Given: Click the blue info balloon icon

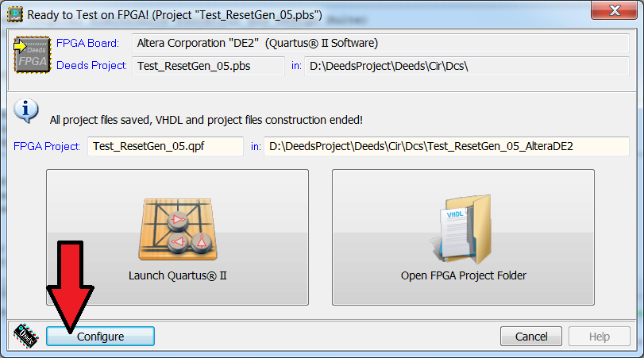Looking at the screenshot, I should (x=26, y=111).
